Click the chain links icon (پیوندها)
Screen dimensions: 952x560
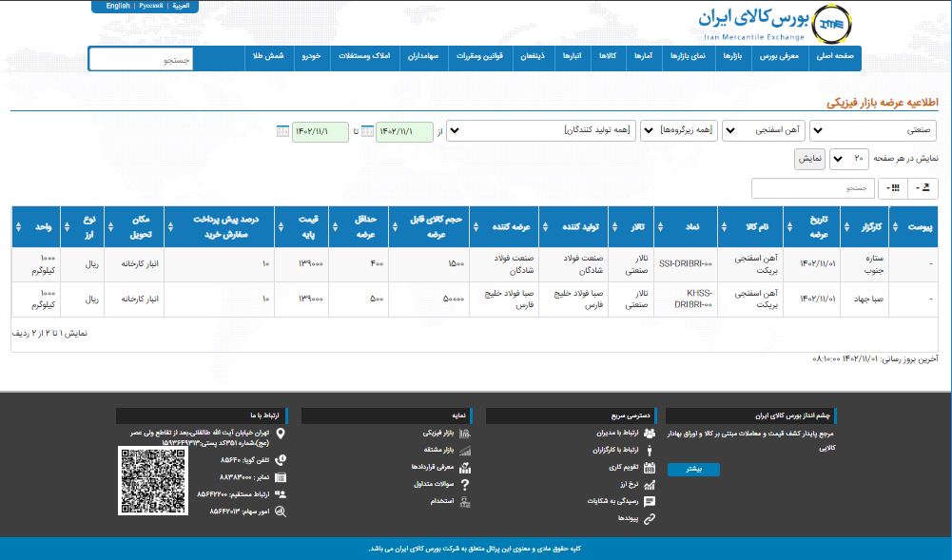pos(650,519)
